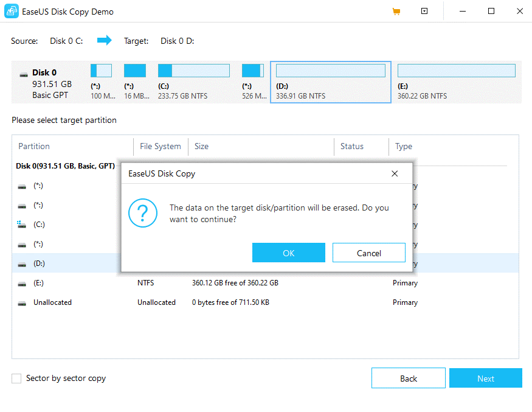Click the Disk 0 drive icon
Screen dimensions: 532x412
[x=24, y=74]
